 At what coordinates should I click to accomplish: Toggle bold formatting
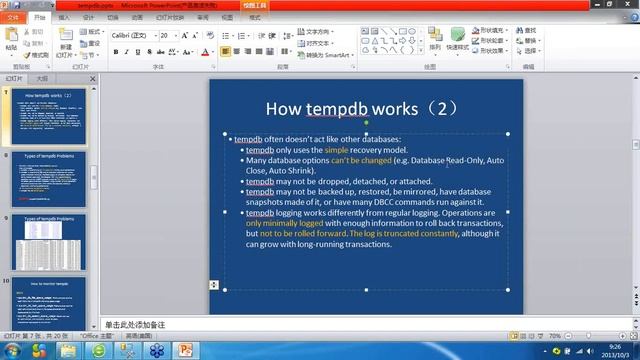(x=116, y=52)
